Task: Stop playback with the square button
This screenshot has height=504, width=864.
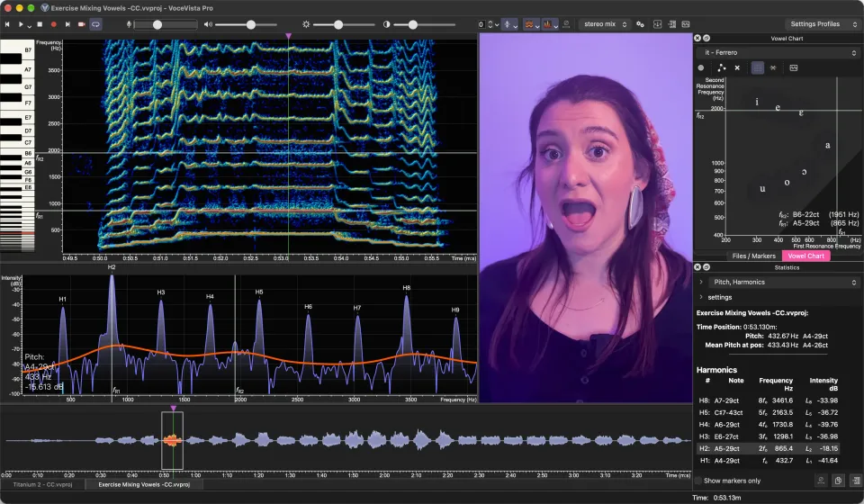Action: (x=40, y=24)
